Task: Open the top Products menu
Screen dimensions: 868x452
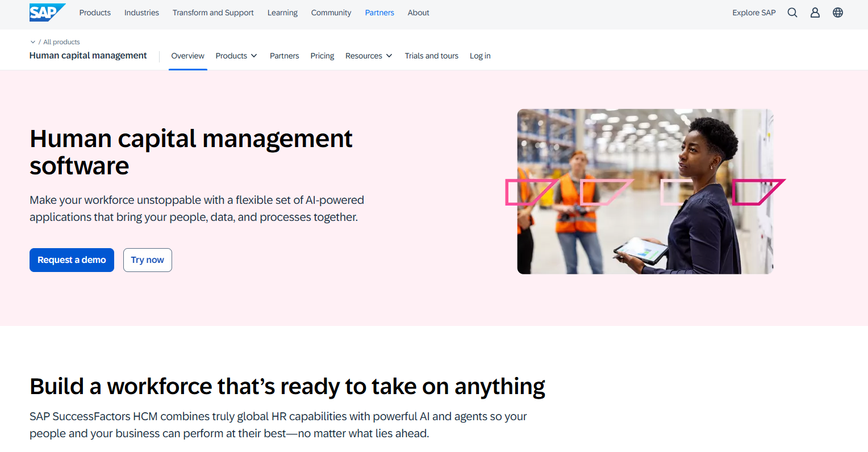Action: [x=95, y=12]
